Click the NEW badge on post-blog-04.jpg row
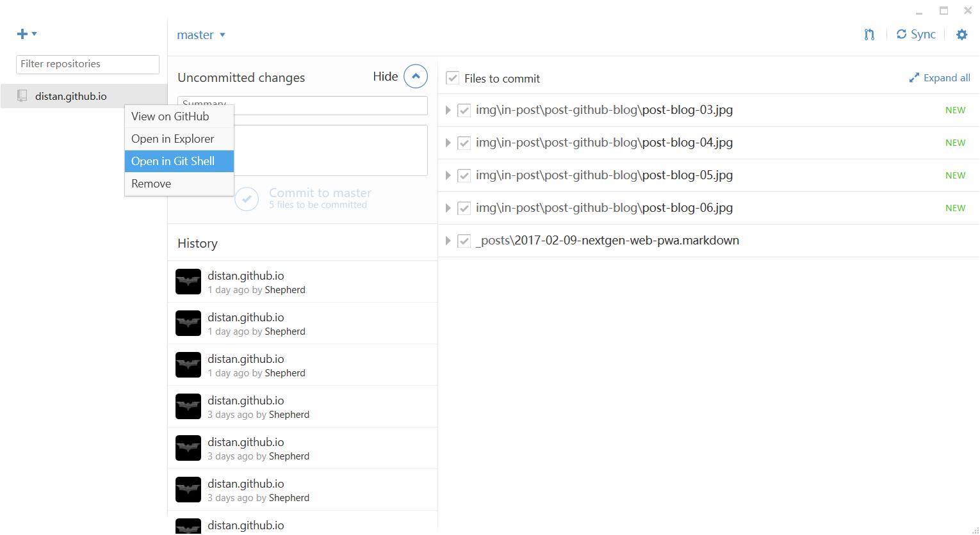980x535 pixels. pyautogui.click(x=955, y=143)
